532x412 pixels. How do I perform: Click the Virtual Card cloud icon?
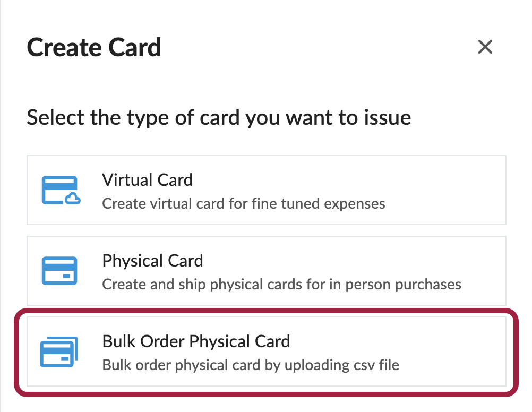pyautogui.click(x=60, y=191)
